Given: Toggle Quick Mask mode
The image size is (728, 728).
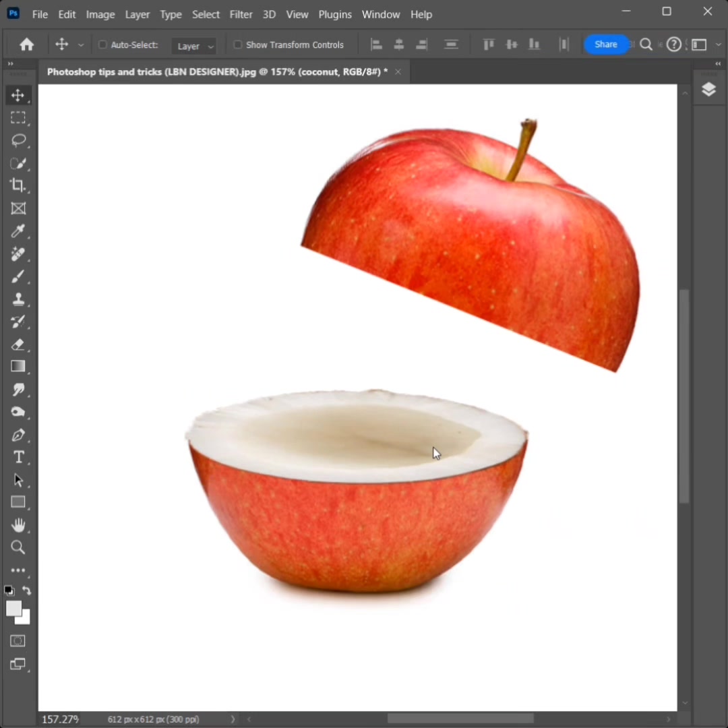Looking at the screenshot, I should [18, 641].
